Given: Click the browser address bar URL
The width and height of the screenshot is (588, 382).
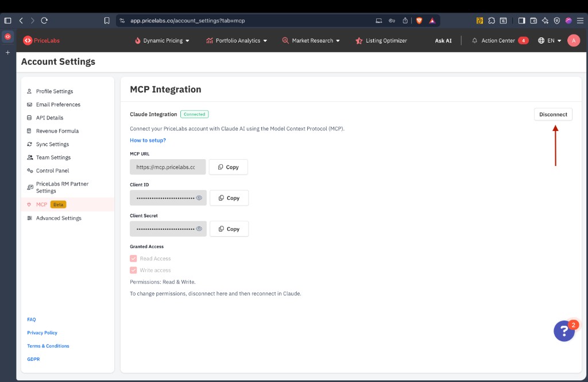Looking at the screenshot, I should (x=188, y=21).
